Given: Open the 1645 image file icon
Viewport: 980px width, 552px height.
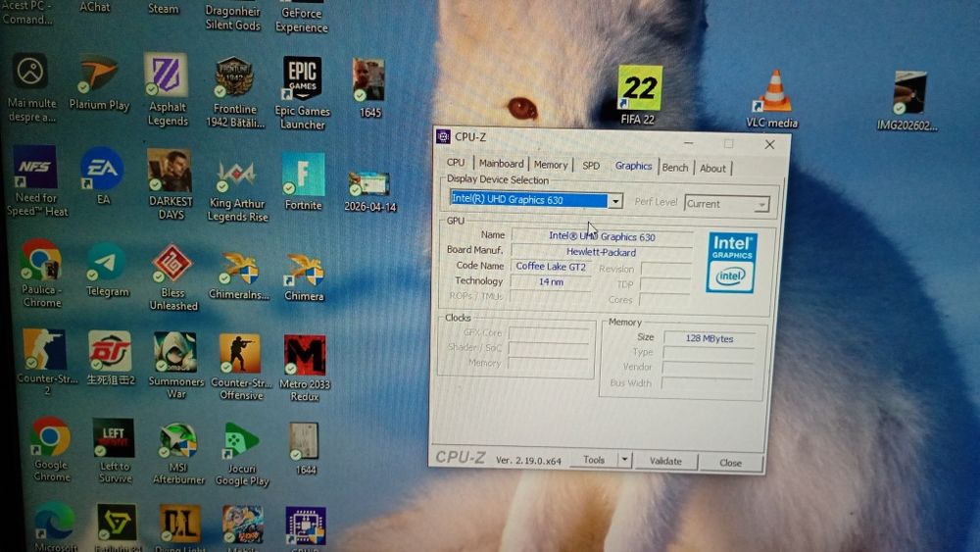Looking at the screenshot, I should tap(368, 87).
